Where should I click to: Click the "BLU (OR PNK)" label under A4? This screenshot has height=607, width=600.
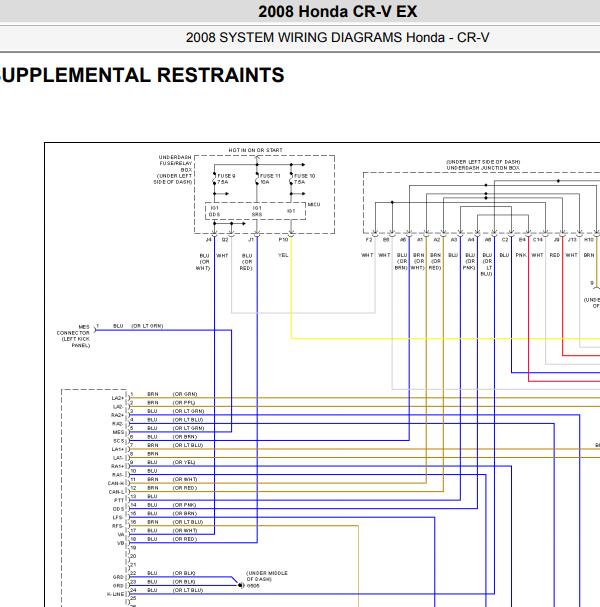click(470, 261)
